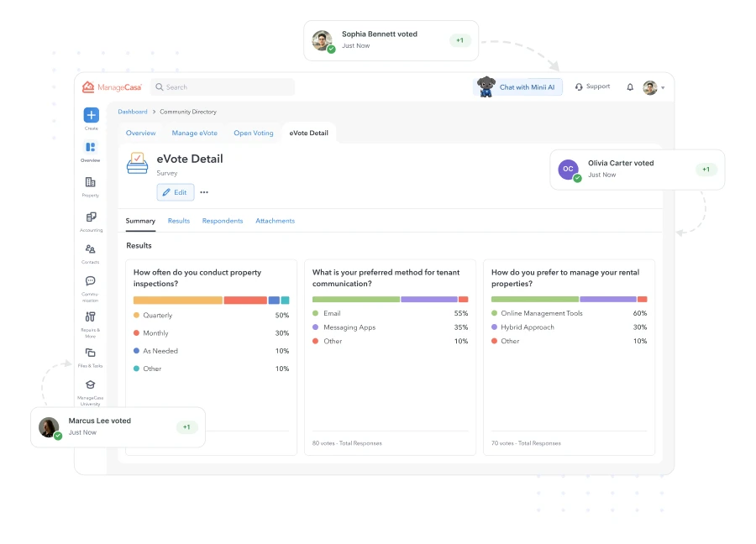This screenshot has width=756, height=544.
Task: Click the user profile avatar
Action: [x=650, y=87]
